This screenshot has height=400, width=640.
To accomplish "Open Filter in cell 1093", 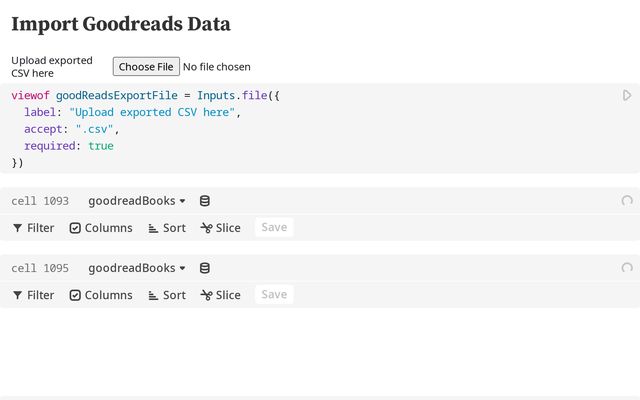I will pos(33,228).
